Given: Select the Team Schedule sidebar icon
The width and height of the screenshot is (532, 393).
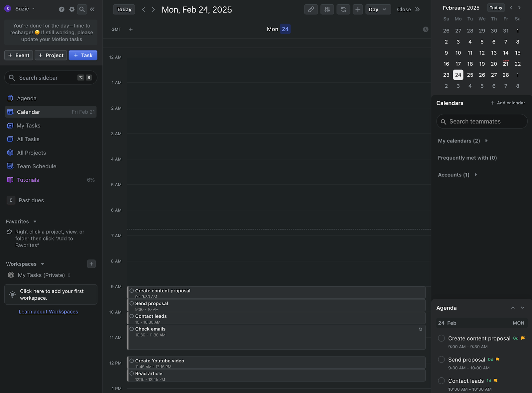Looking at the screenshot, I should click(x=10, y=166).
